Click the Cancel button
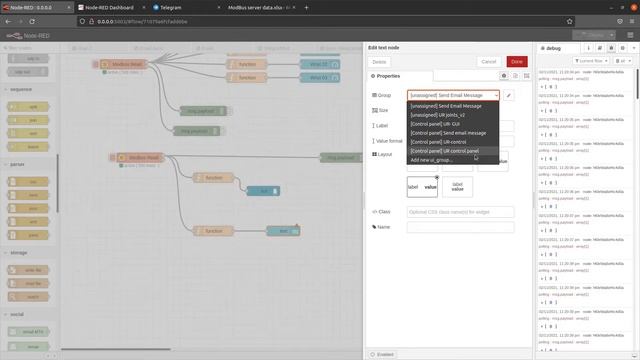This screenshot has height=360, width=640. point(489,62)
